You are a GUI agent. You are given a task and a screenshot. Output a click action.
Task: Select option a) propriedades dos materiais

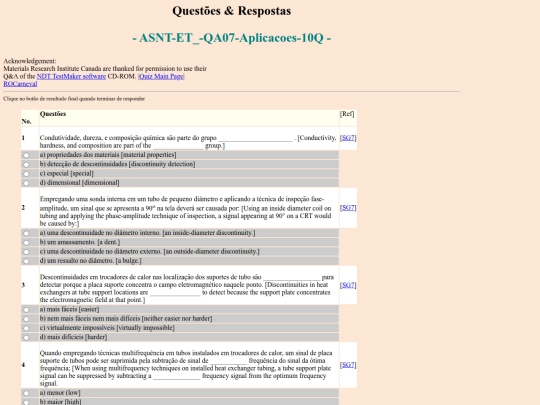(26, 155)
